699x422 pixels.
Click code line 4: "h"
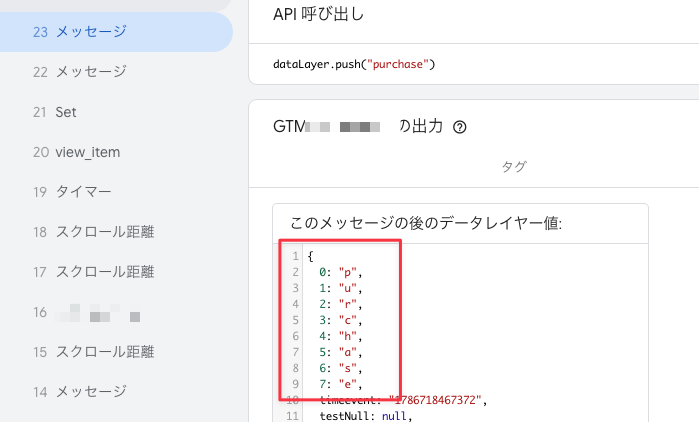[341, 336]
